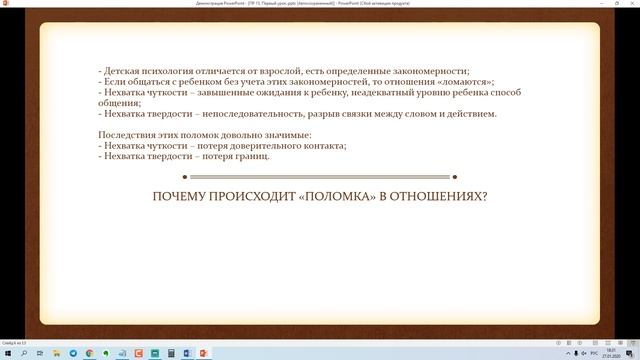Viewport: 640px width, 360px height.
Task: Switch to PowerPoint taskbar icon
Action: 204,353
